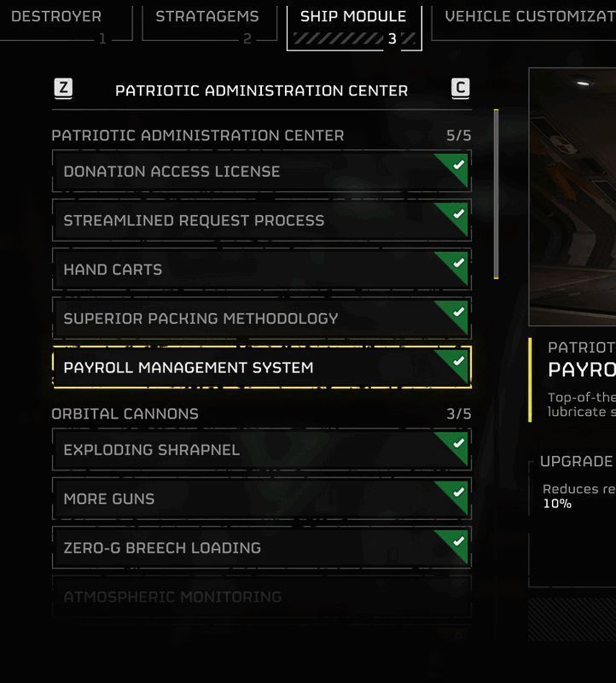Switch to the Stratagems tab
Viewport: 616px width, 683px height.
pyautogui.click(x=206, y=17)
